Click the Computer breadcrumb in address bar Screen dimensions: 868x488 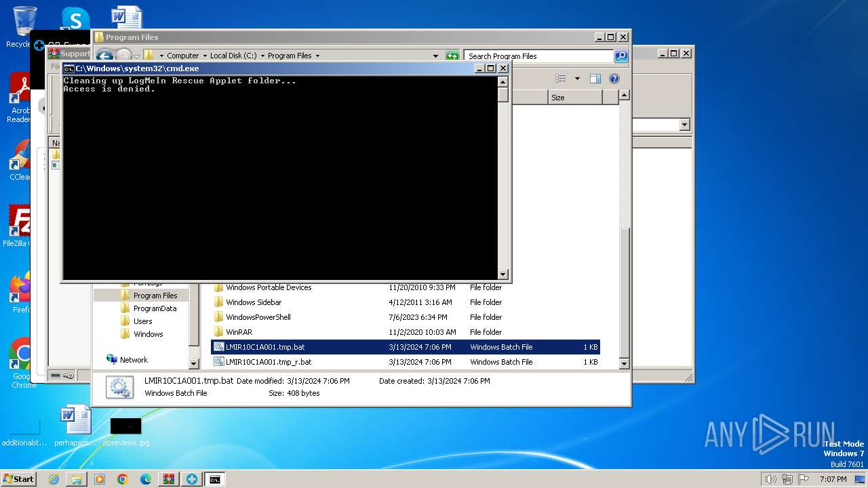coord(182,56)
